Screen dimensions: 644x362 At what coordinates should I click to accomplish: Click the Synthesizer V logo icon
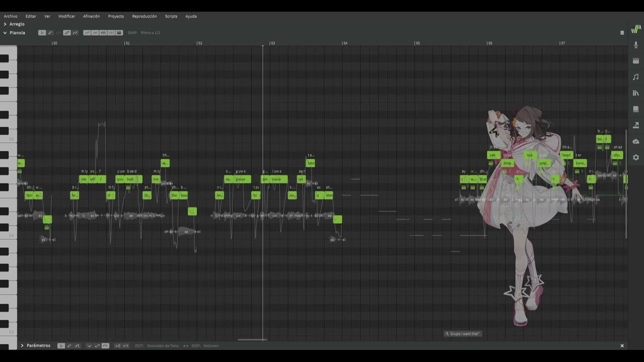tap(636, 29)
